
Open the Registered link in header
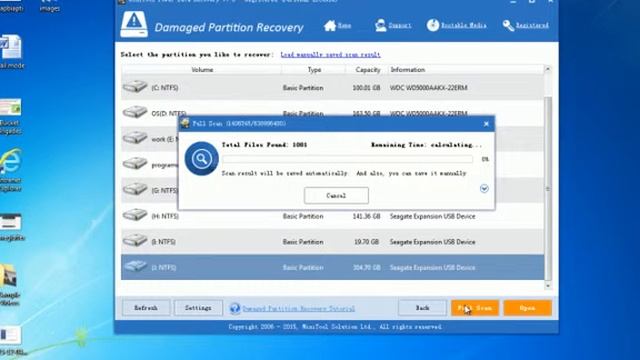tap(532, 25)
